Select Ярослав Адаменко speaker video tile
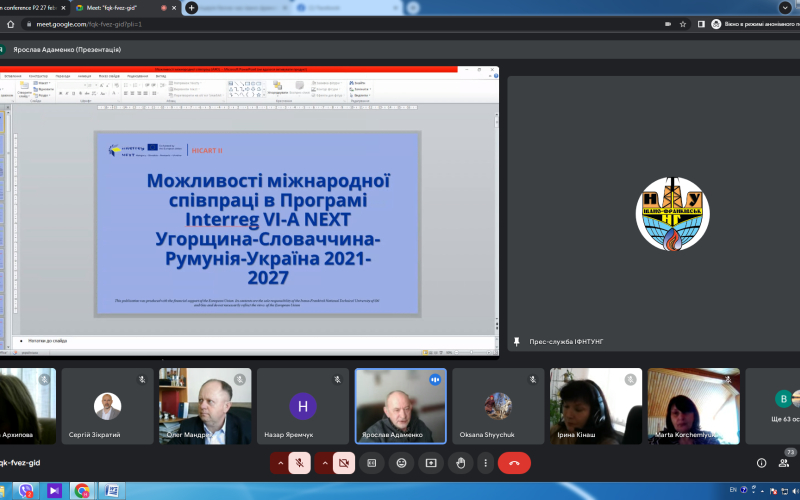The height and width of the screenshot is (500, 800). point(401,406)
